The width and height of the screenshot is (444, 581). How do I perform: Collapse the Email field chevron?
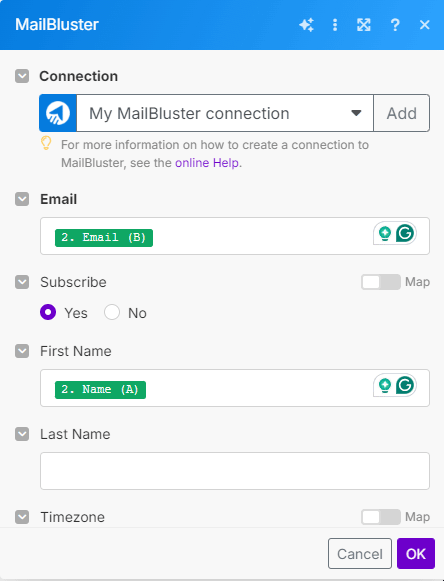[22, 199]
